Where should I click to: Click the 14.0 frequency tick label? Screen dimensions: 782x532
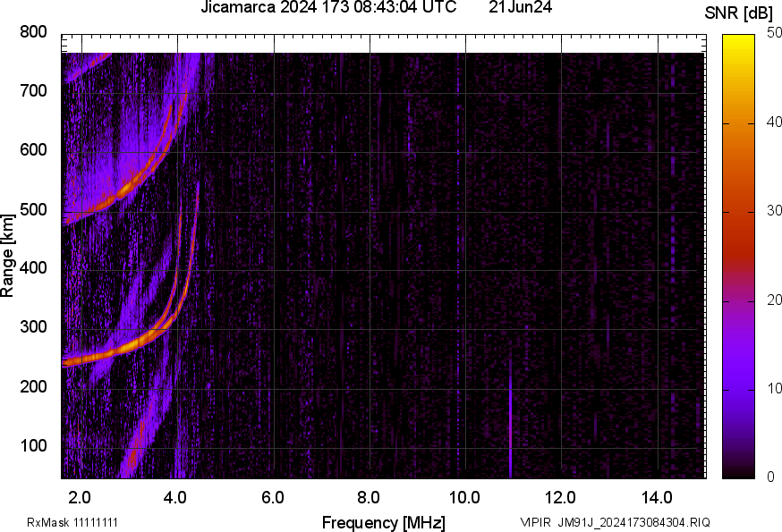[657, 498]
